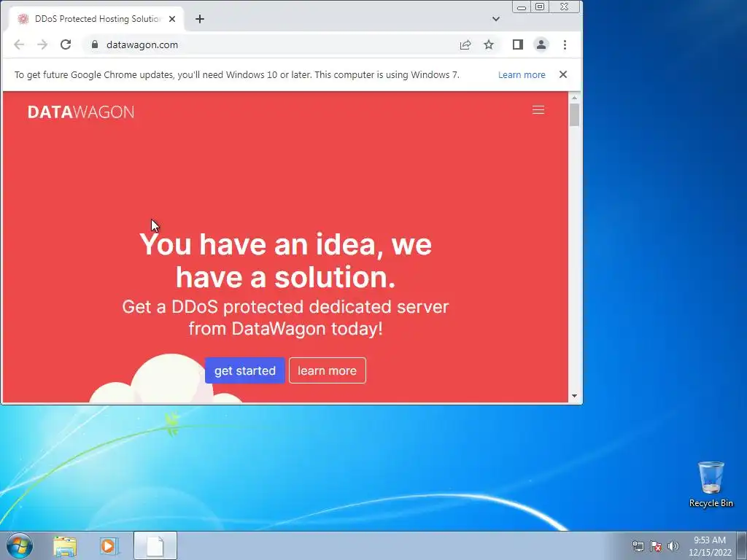Open Chrome three-dot menu
This screenshot has width=747, height=560.
565,44
